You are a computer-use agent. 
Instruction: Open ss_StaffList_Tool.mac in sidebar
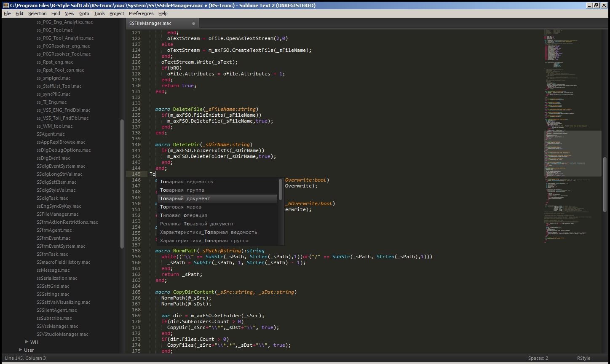click(x=59, y=86)
